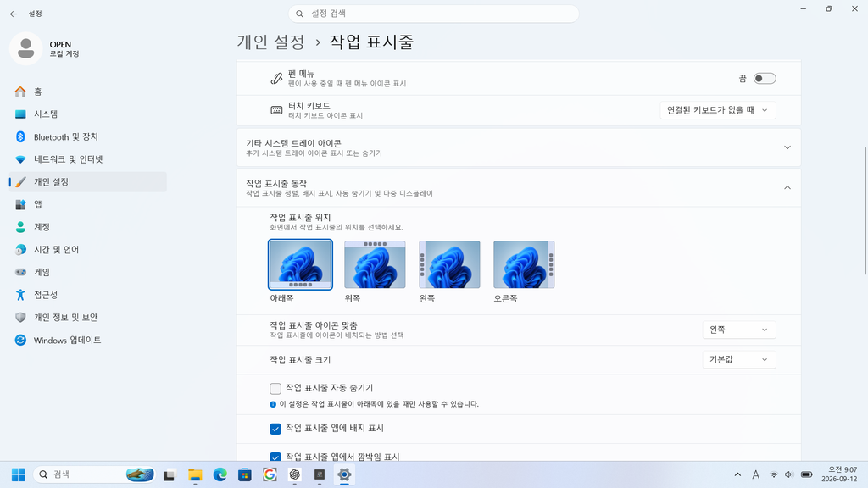
Task: Select 왼쪽 taskbar position thumbnail
Action: (449, 264)
